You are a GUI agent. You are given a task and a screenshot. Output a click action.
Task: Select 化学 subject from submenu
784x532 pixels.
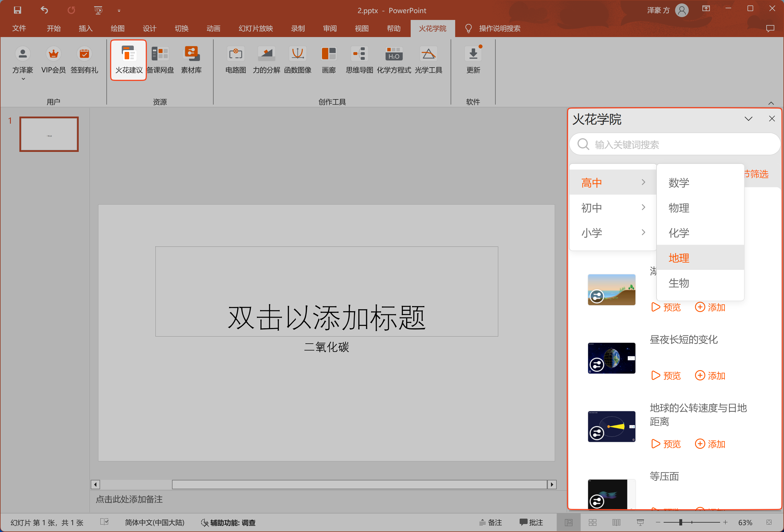(700, 233)
